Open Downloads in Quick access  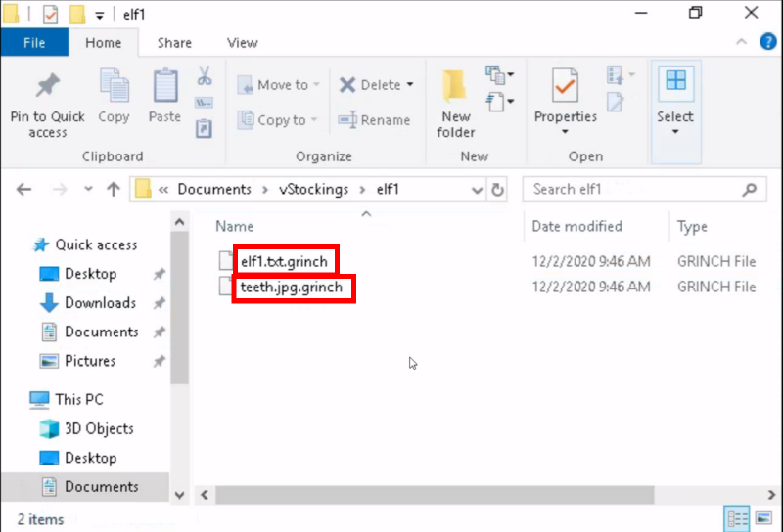[x=100, y=303]
